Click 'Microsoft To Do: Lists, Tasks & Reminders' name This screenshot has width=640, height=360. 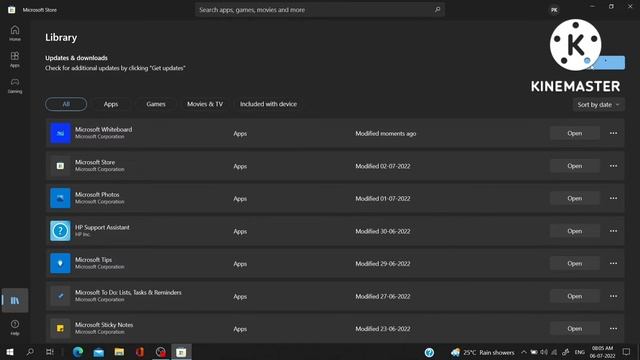[128, 292]
